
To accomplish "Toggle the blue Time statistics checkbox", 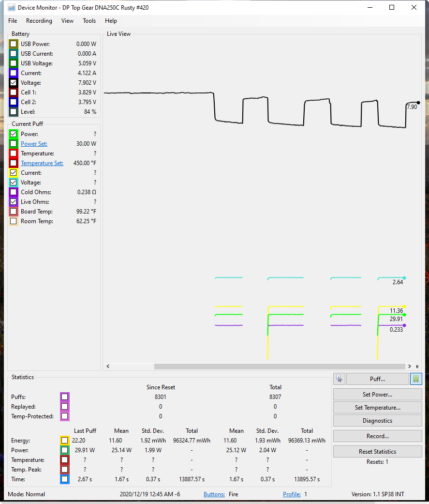I will click(64, 479).
